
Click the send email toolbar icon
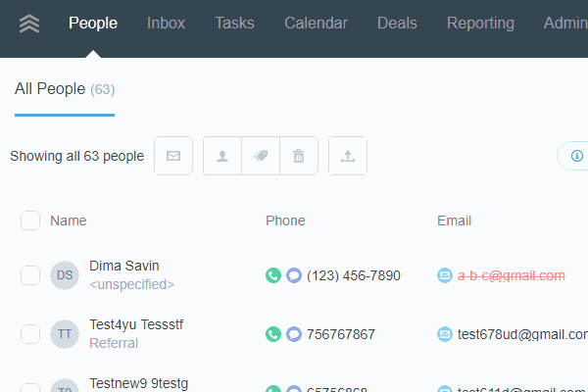coord(173,156)
